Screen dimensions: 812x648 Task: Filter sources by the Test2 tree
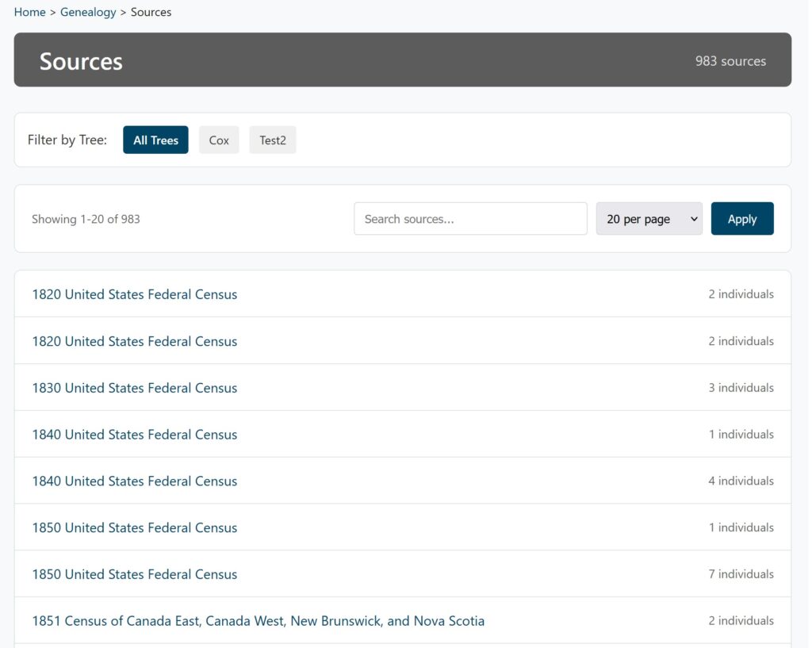tap(272, 140)
